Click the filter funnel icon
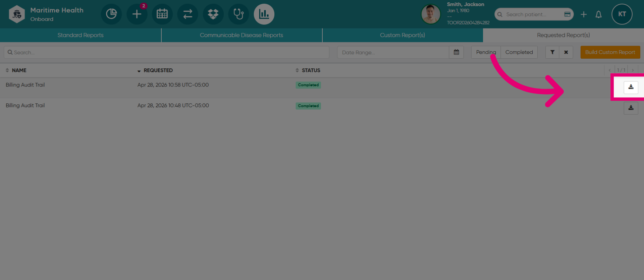The image size is (644, 280). coord(552,52)
